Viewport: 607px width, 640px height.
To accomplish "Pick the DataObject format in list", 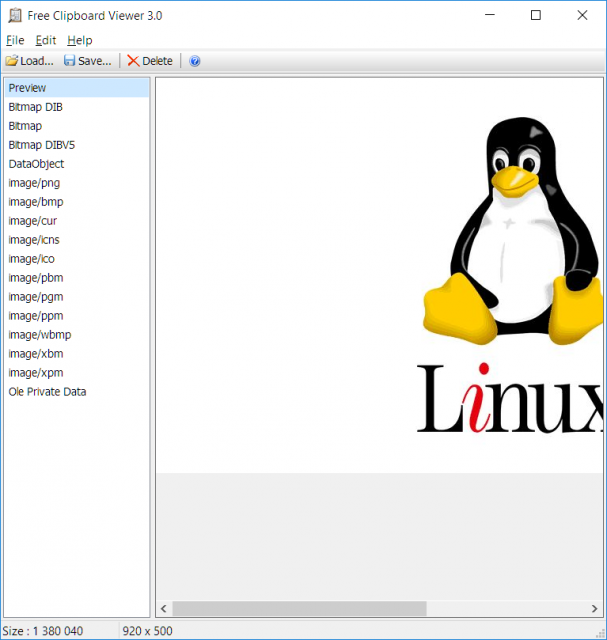I will [x=77, y=164].
